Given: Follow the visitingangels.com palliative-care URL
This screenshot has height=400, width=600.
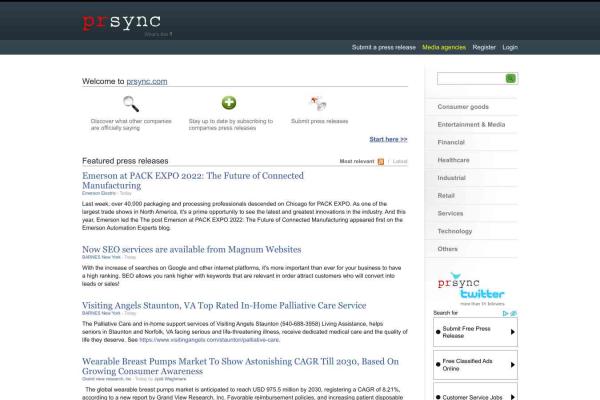Looking at the screenshot, I should tap(209, 340).
